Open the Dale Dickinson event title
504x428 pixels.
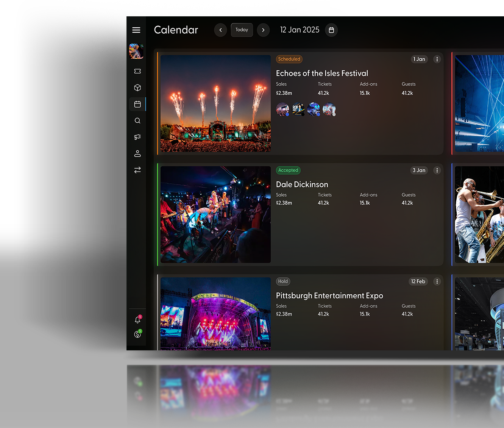click(302, 184)
